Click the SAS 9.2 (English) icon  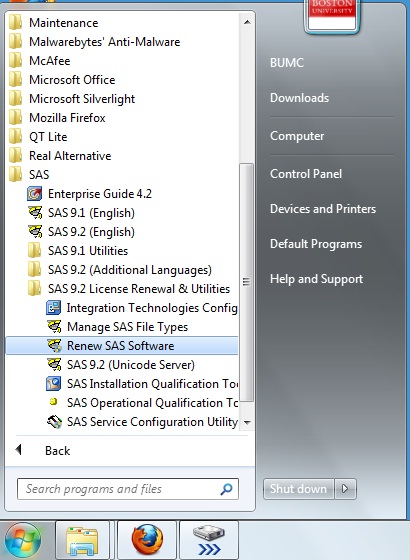(35, 231)
